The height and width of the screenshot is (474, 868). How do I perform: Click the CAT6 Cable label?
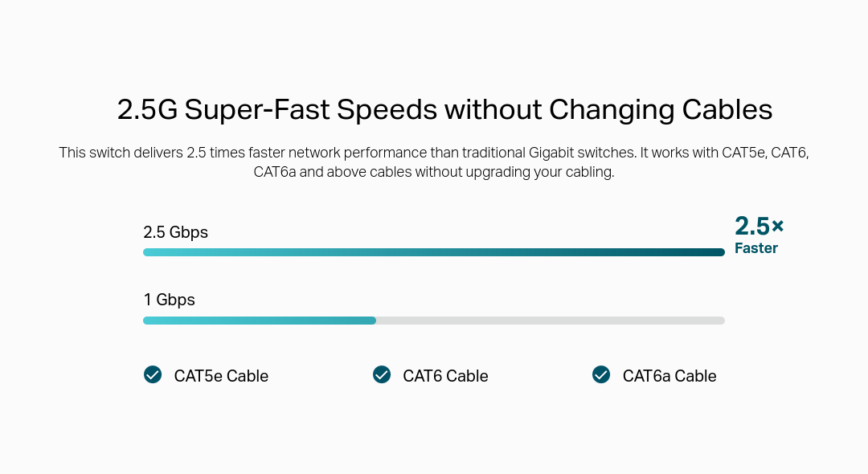pyautogui.click(x=445, y=376)
